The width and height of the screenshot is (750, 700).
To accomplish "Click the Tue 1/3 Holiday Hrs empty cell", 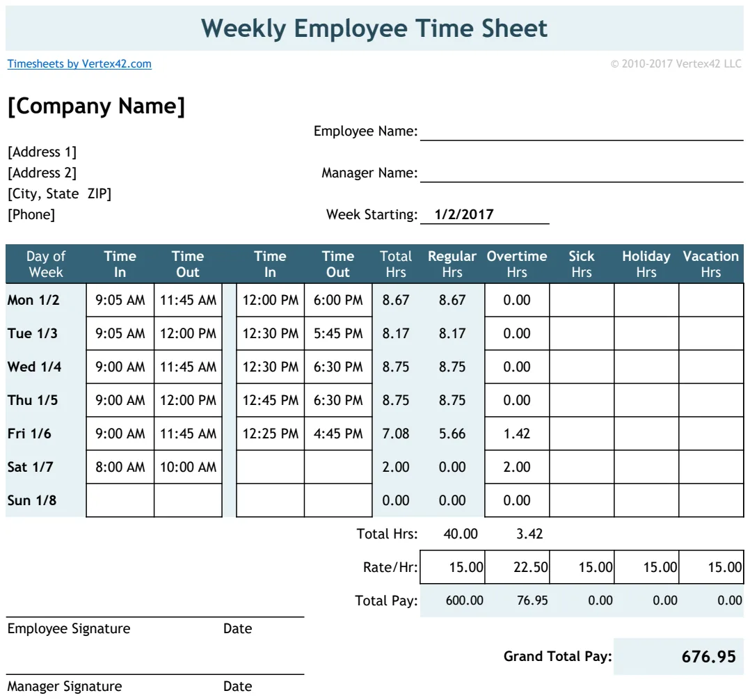I will 646,333.
